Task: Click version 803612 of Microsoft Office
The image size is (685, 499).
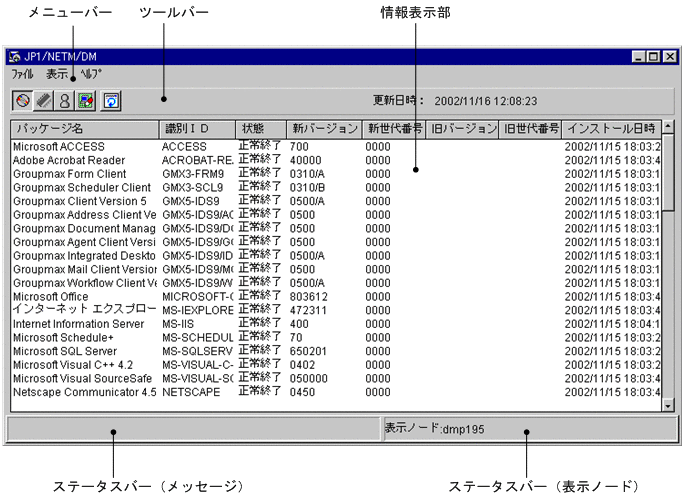Action: [x=308, y=297]
